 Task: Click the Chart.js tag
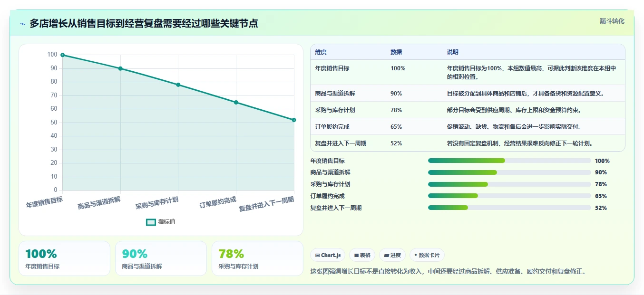(328, 255)
